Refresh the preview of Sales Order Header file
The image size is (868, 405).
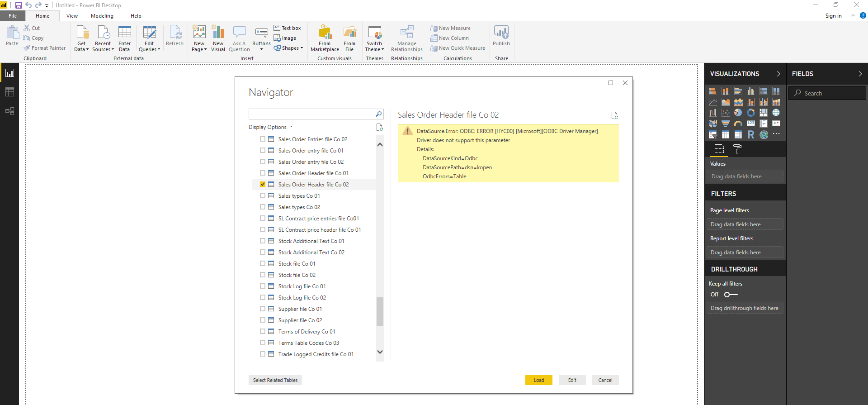(x=614, y=115)
